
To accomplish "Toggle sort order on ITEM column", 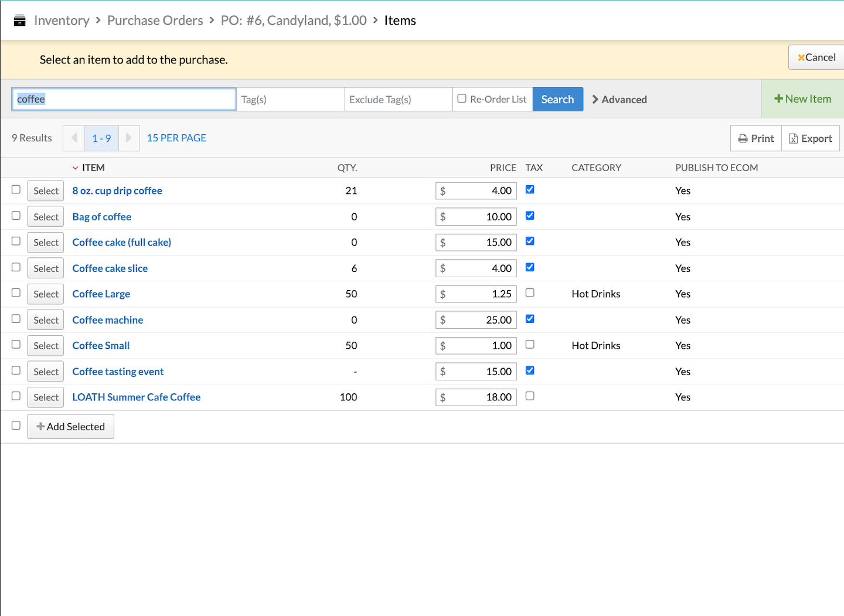I will 93,168.
